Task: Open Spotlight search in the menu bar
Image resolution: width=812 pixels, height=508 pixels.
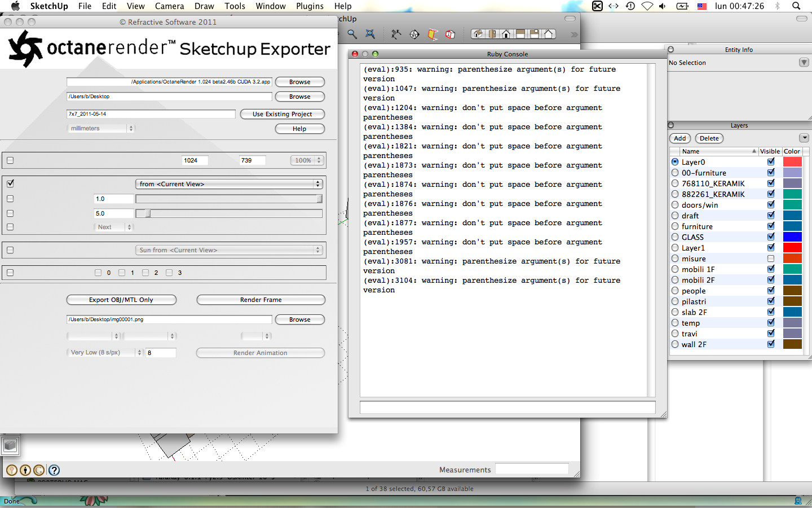Action: (x=796, y=6)
